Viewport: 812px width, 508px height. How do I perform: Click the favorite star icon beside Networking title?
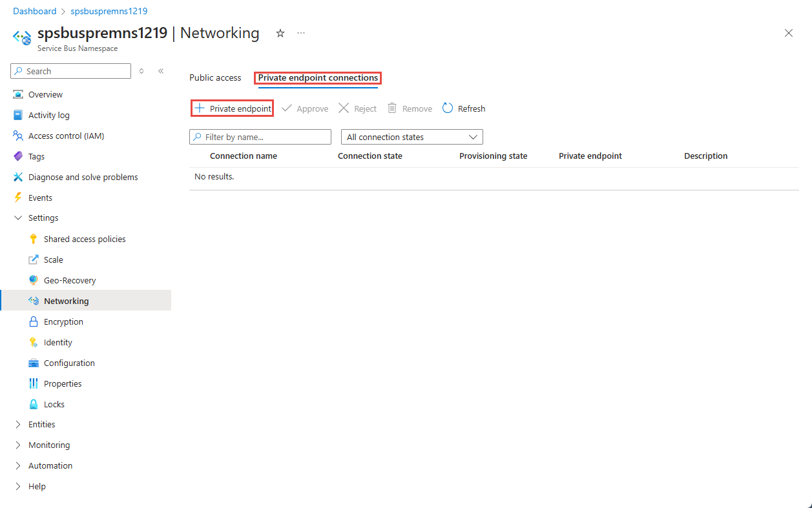pos(280,34)
